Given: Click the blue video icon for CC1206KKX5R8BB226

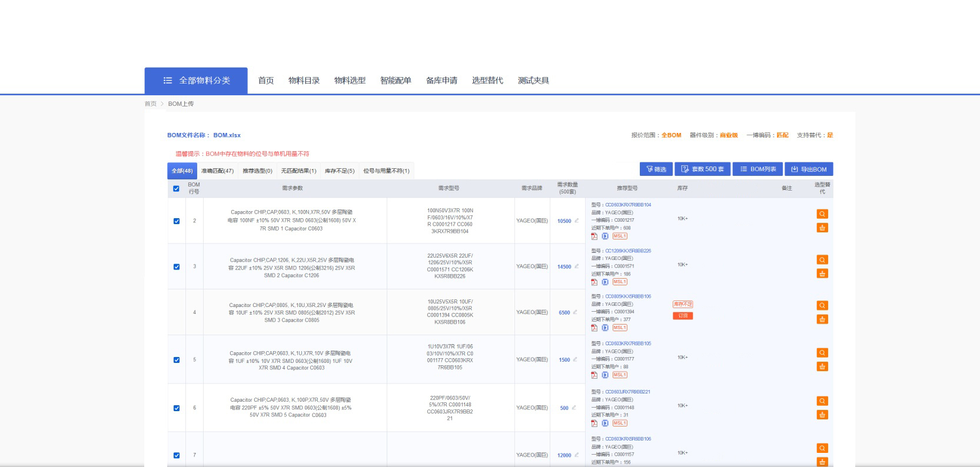Looking at the screenshot, I should 604,282.
